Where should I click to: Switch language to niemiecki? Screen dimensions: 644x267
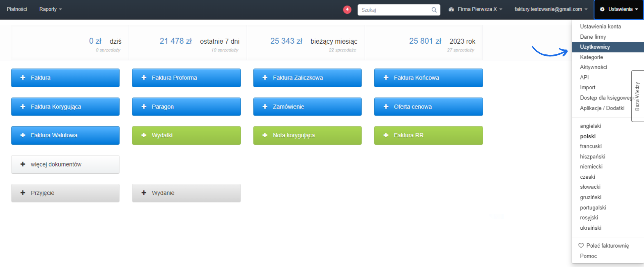tap(591, 167)
